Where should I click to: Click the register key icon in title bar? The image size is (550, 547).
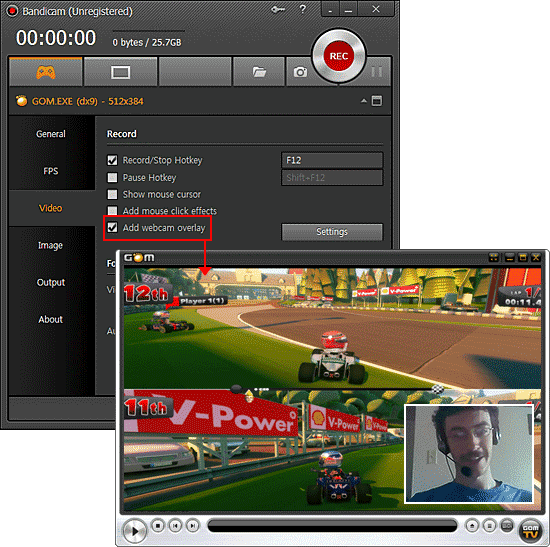[x=278, y=9]
